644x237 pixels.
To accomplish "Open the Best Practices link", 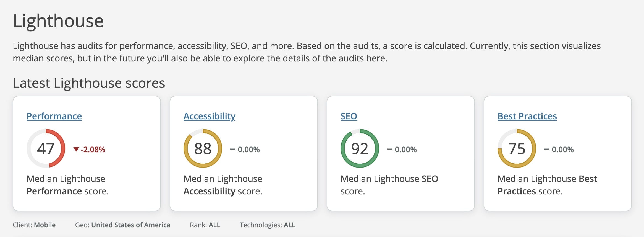I will (x=527, y=116).
